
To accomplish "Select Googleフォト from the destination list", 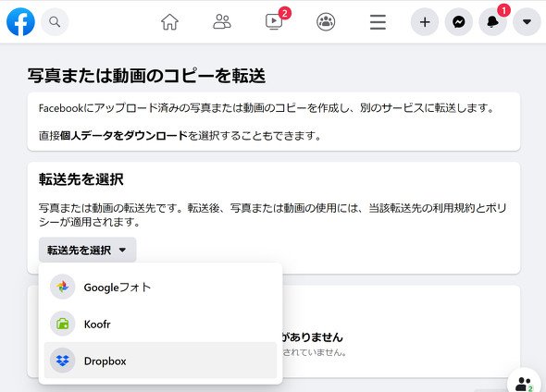I will pyautogui.click(x=160, y=287).
